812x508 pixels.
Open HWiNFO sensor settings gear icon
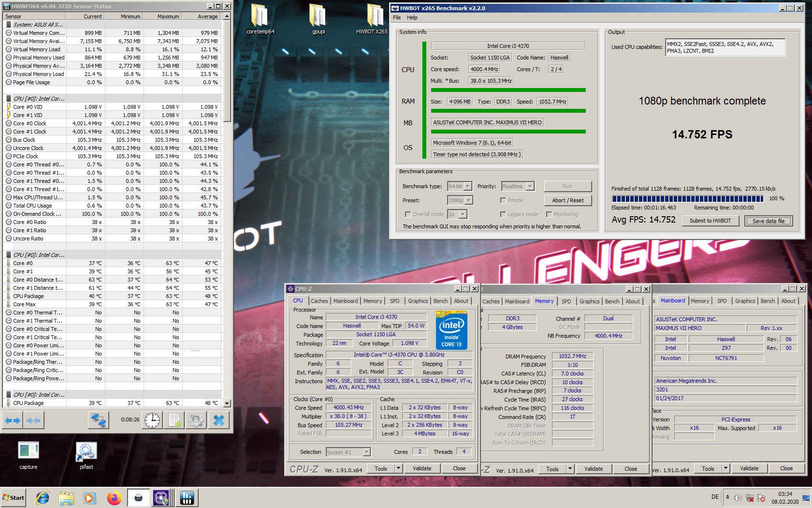(x=196, y=420)
